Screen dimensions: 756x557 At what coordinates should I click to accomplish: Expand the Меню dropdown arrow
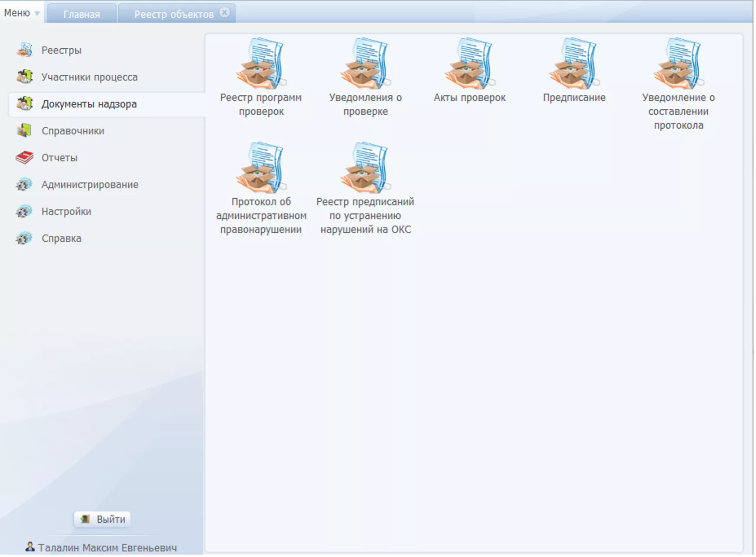37,13
